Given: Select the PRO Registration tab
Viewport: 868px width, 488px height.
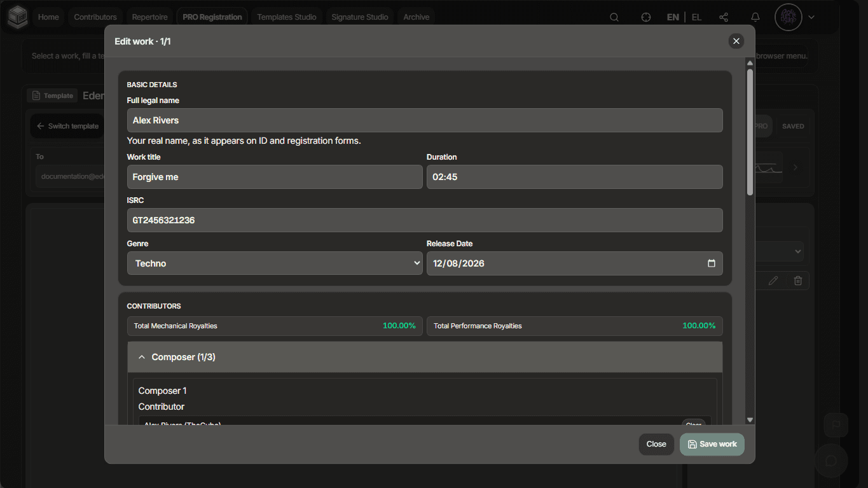Looking at the screenshot, I should pyautogui.click(x=212, y=17).
